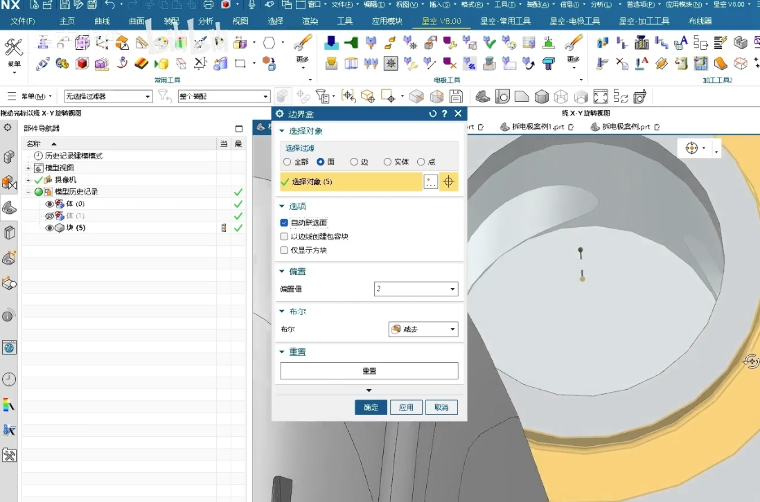This screenshot has height=502, width=760.
Task: Click the wrench tools icon in the ribbon
Action: click(14, 47)
